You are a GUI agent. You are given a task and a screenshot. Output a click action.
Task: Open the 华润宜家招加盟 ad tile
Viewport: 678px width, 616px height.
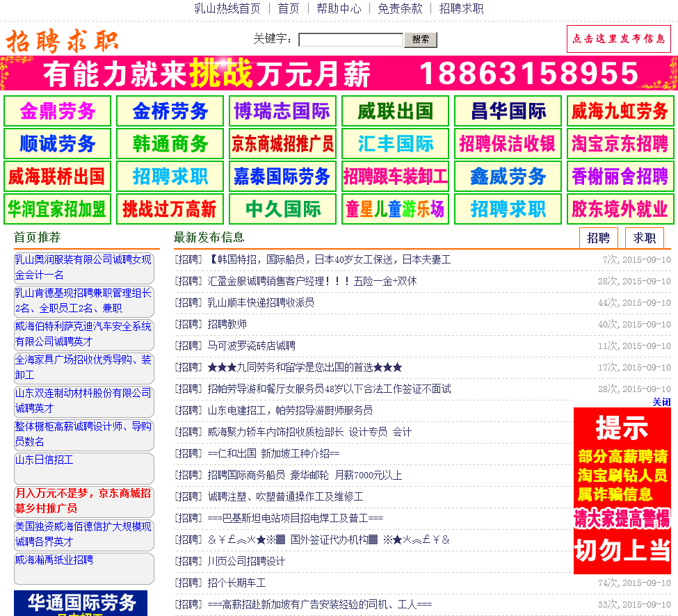(x=58, y=209)
